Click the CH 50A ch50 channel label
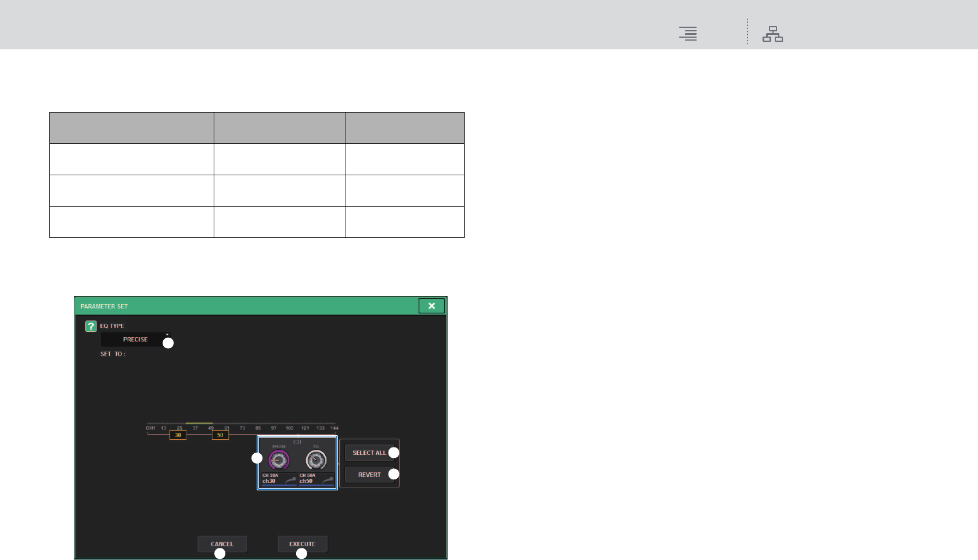 (316, 479)
